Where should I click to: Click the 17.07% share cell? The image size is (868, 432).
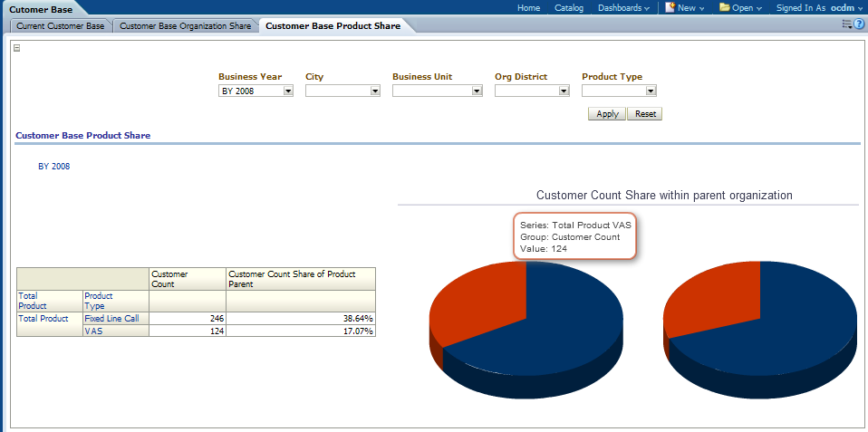(x=301, y=331)
